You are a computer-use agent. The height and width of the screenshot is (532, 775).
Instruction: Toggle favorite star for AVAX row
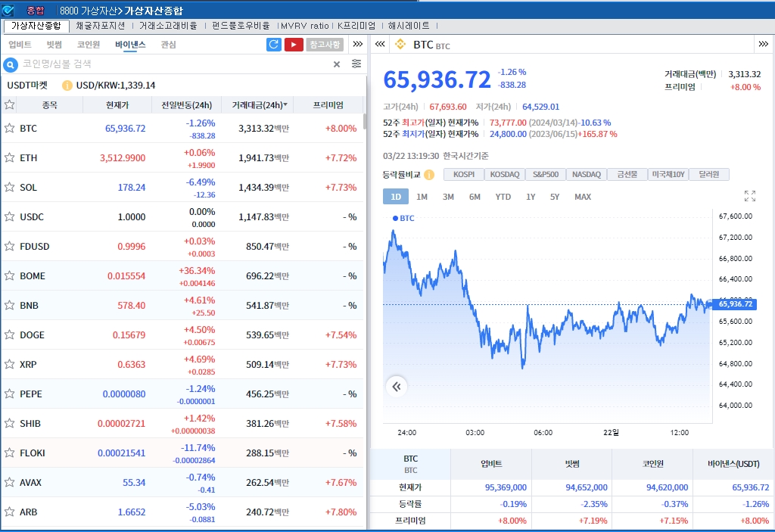[x=9, y=483]
